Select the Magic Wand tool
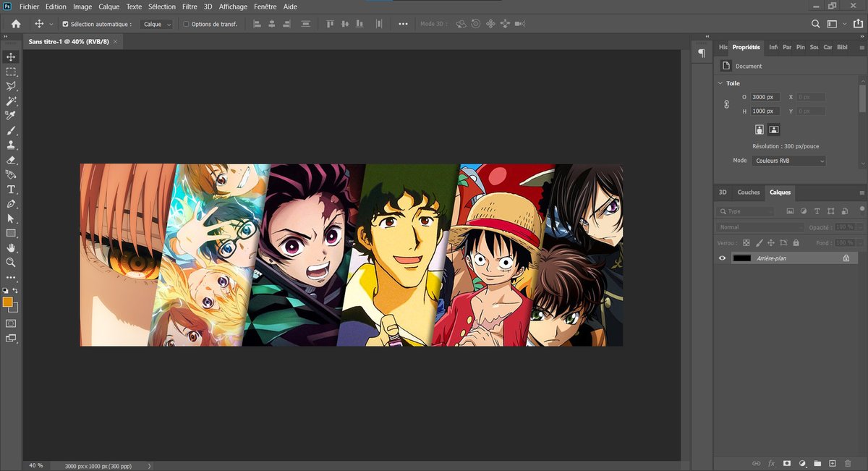Viewport: 868px width, 471px height. pos(11,101)
